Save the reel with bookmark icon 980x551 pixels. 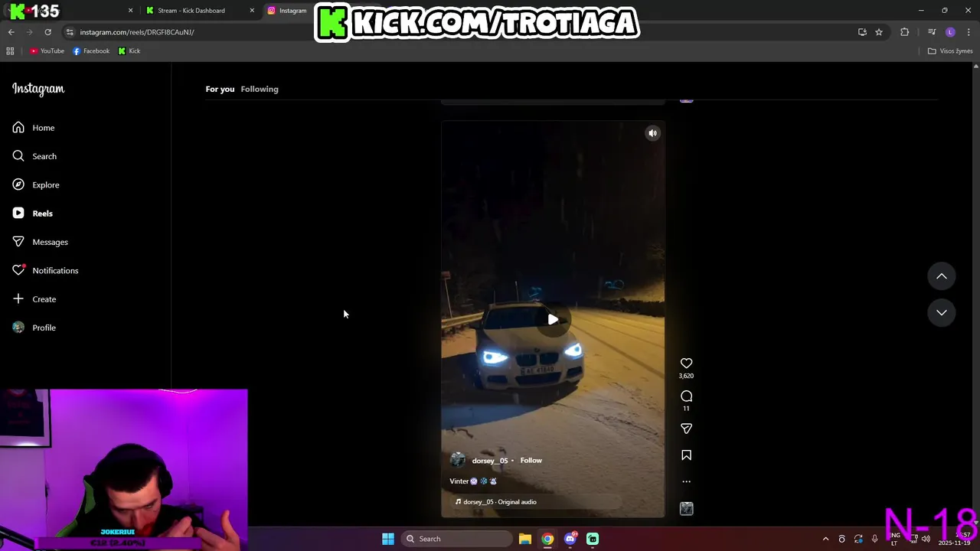pyautogui.click(x=686, y=455)
